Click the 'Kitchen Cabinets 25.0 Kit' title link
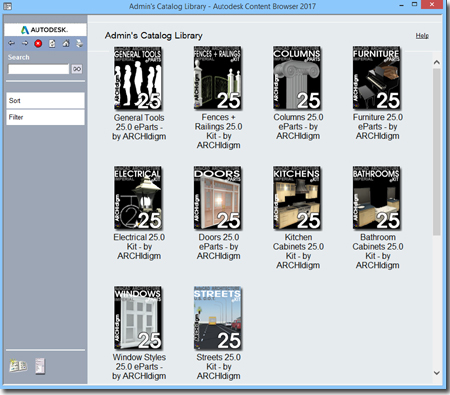The height and width of the screenshot is (395, 450). tap(298, 251)
